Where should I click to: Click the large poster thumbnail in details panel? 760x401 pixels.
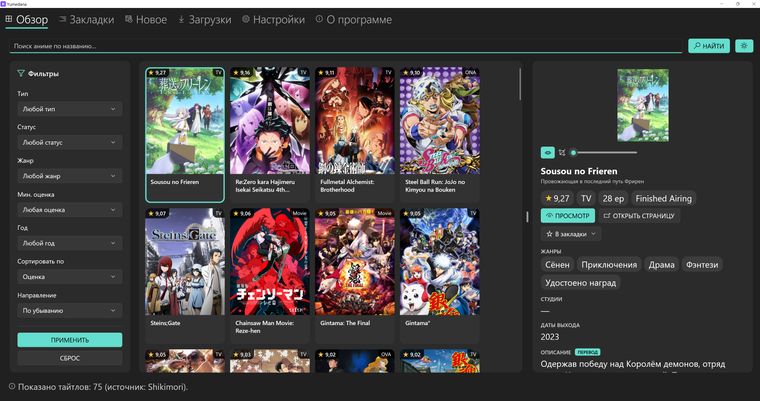coord(643,105)
